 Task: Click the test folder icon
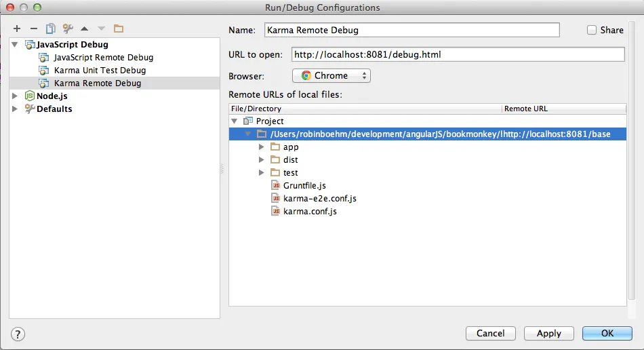[275, 172]
